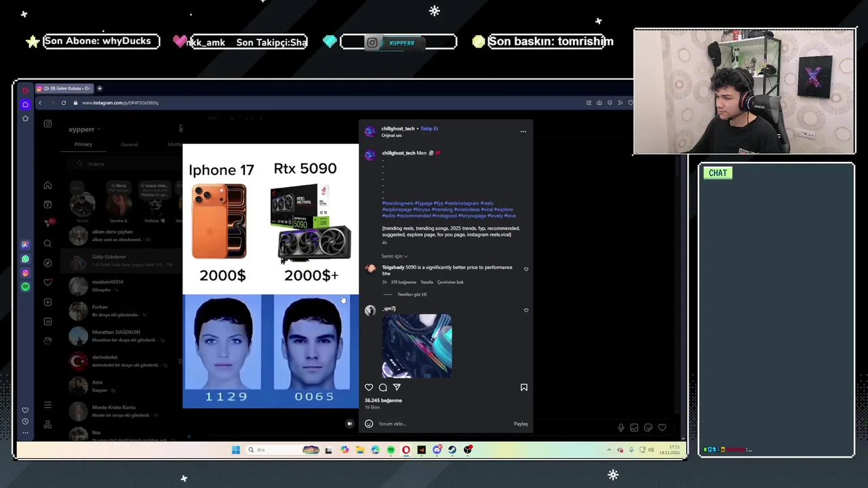The image size is (868, 488).
Task: Go to Opera start page home icon
Action: 25,104
